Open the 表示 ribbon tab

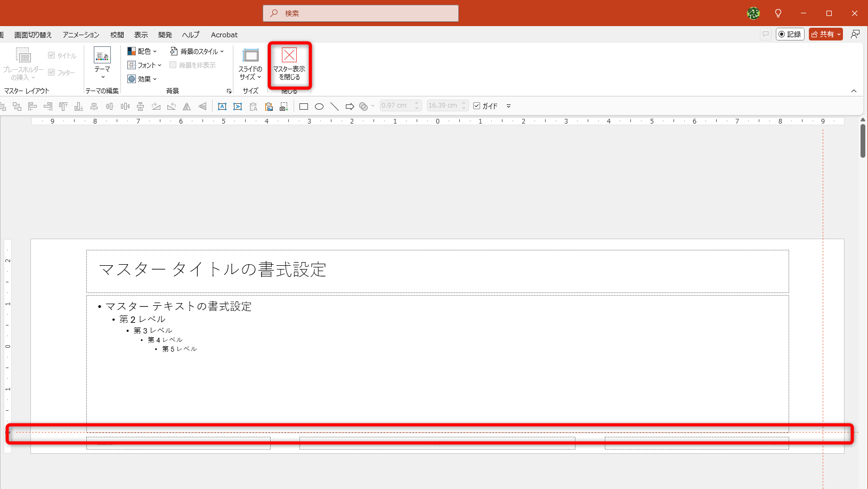[141, 35]
